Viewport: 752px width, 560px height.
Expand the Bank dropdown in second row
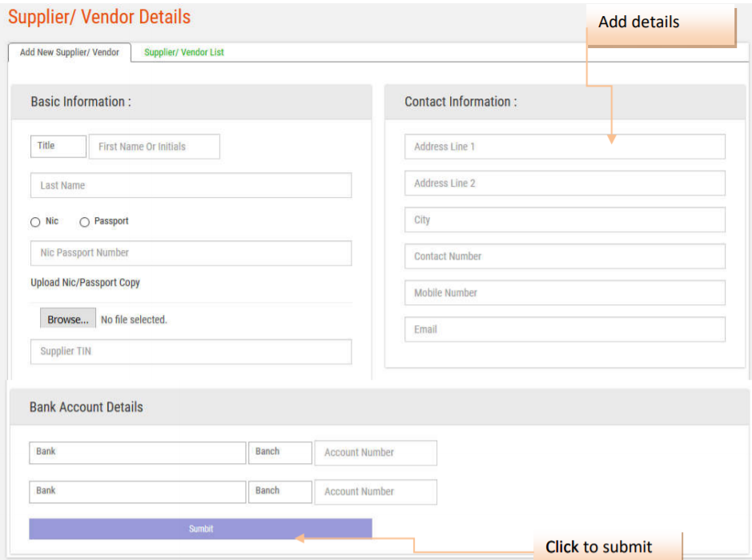tap(137, 491)
